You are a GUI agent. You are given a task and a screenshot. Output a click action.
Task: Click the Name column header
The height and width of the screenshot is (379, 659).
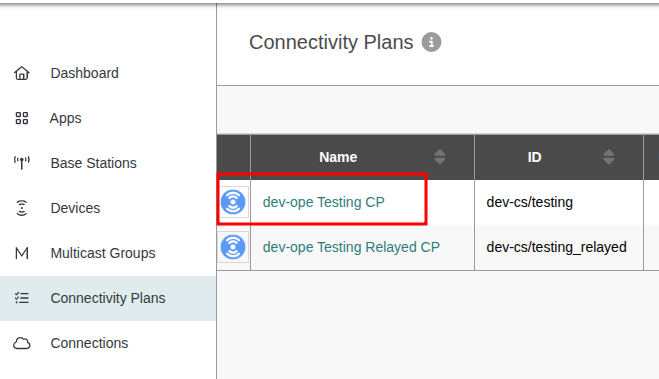pos(362,157)
